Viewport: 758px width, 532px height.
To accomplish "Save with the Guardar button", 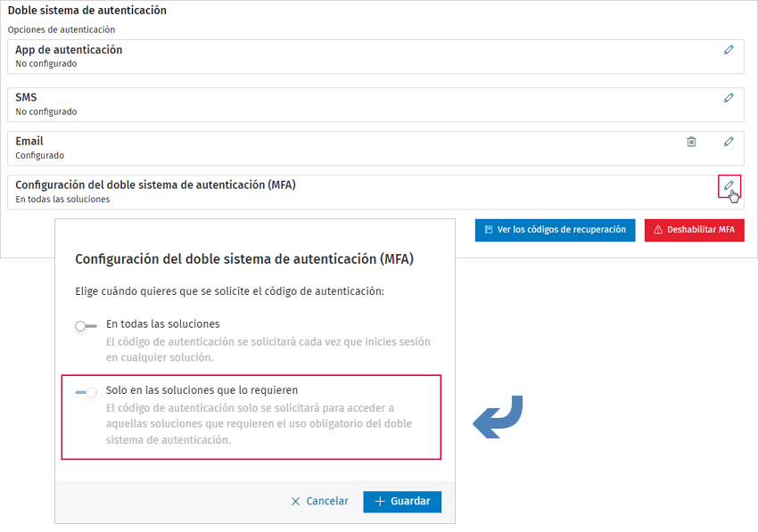I will point(402,502).
